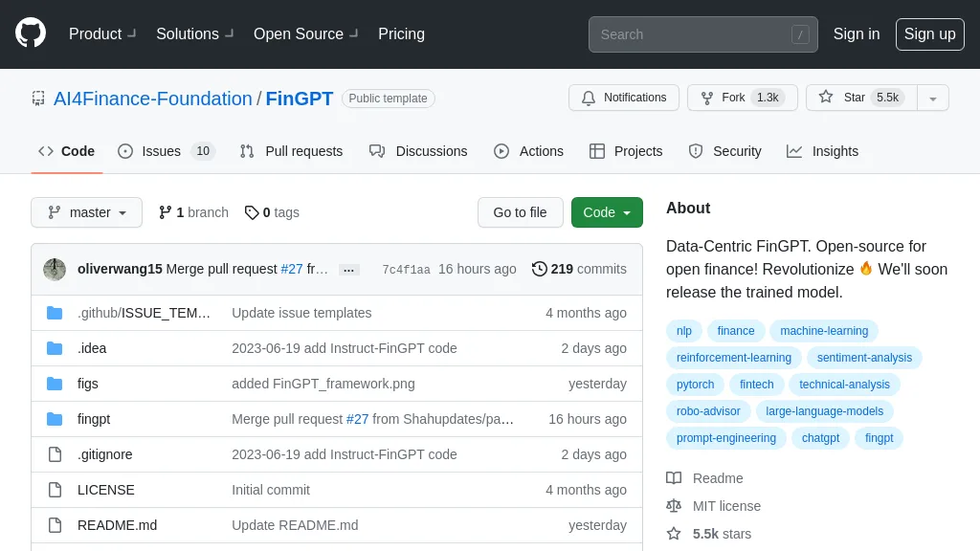Go to the Discussions tab

click(x=418, y=151)
